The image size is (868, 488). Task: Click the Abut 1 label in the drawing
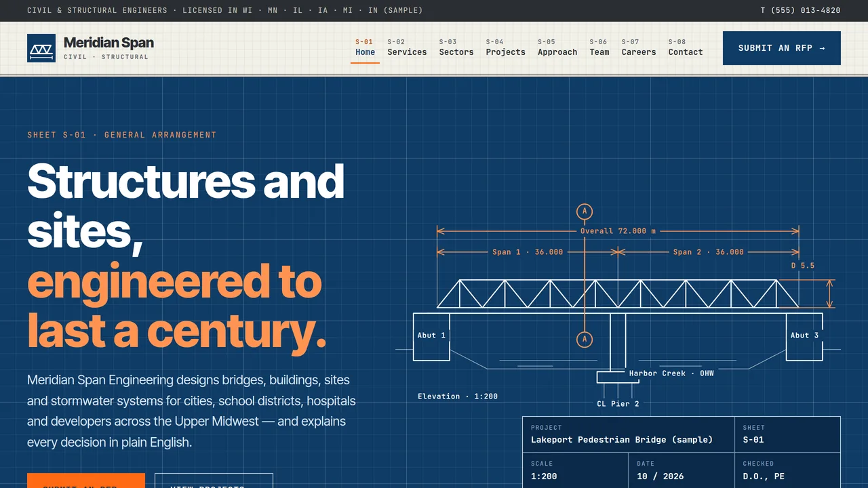tap(431, 335)
